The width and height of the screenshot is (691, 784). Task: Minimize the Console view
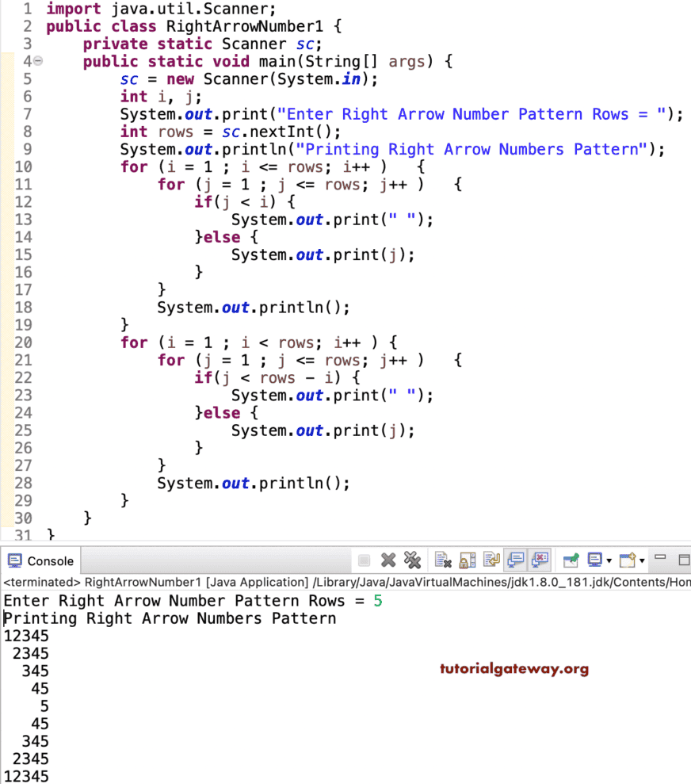click(x=659, y=556)
